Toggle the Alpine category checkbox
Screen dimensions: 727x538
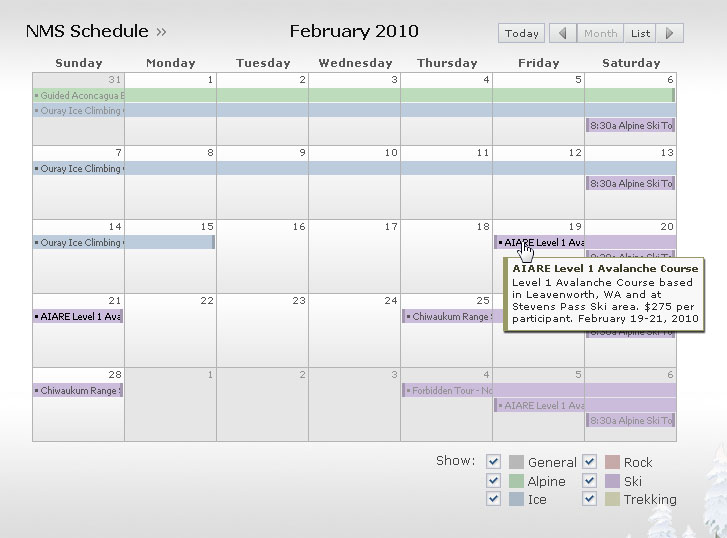(x=493, y=481)
